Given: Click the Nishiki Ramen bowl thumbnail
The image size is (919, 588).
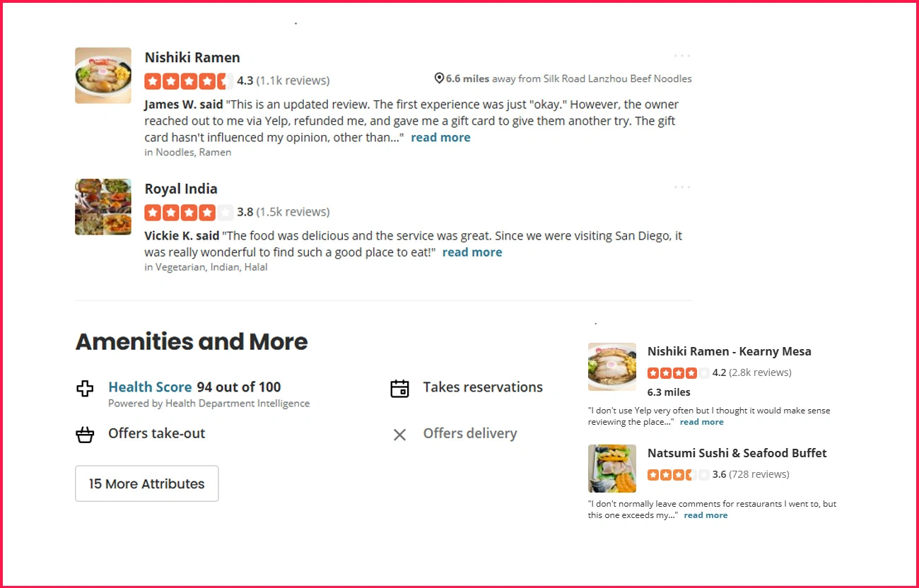Looking at the screenshot, I should tap(103, 76).
